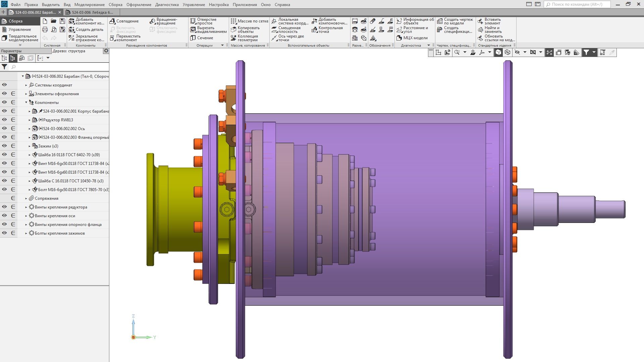
Task: Expand Системы координат tree node
Action: 26,85
